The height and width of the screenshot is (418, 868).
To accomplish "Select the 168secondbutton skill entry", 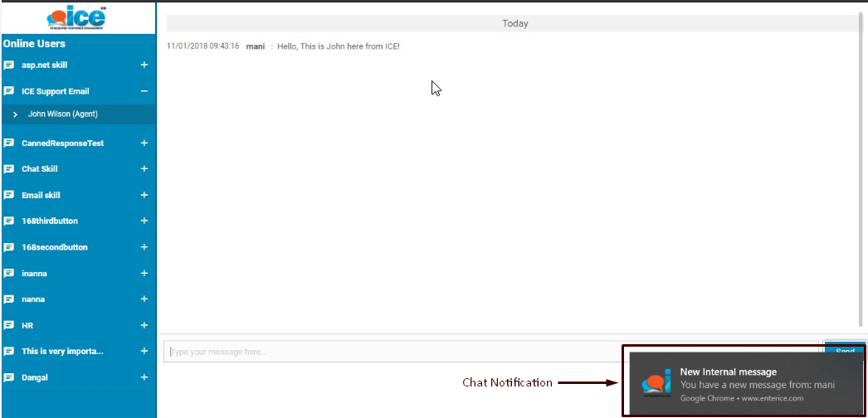I will [x=55, y=247].
